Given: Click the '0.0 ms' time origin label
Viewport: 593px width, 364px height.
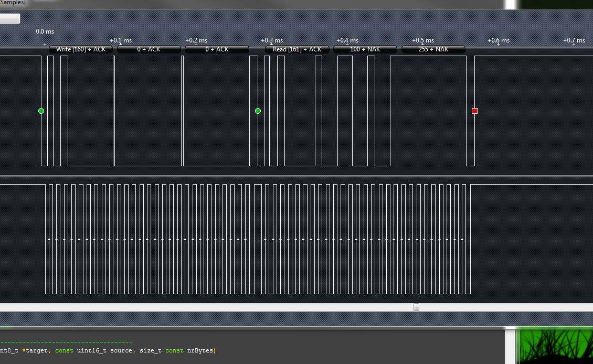Looking at the screenshot, I should [x=45, y=31].
